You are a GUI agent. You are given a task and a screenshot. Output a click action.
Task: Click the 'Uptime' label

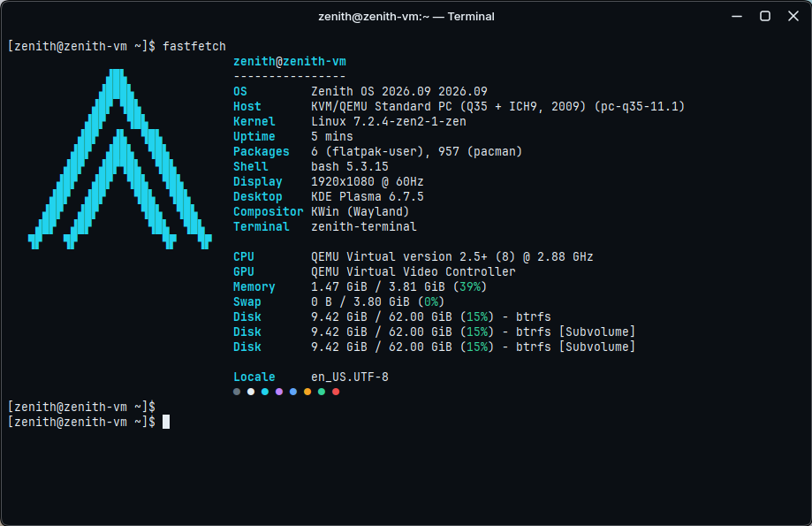(x=254, y=136)
